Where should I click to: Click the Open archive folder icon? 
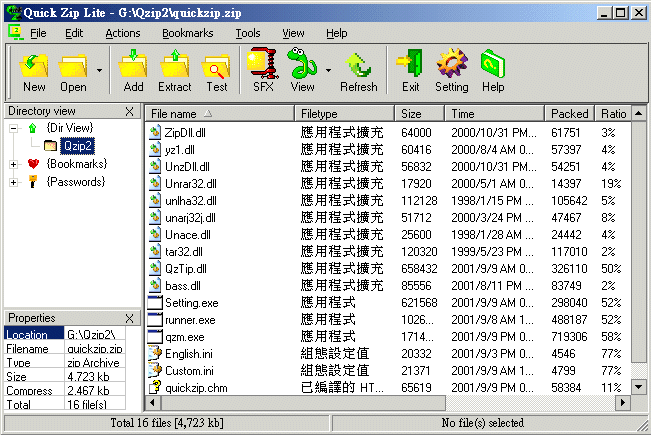point(73,71)
